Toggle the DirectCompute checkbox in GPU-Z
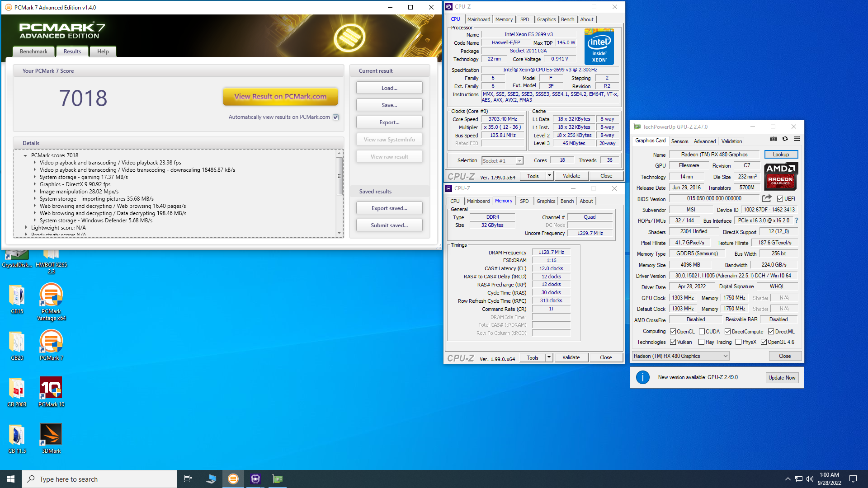Screen dimensions: 868x488 point(728,332)
